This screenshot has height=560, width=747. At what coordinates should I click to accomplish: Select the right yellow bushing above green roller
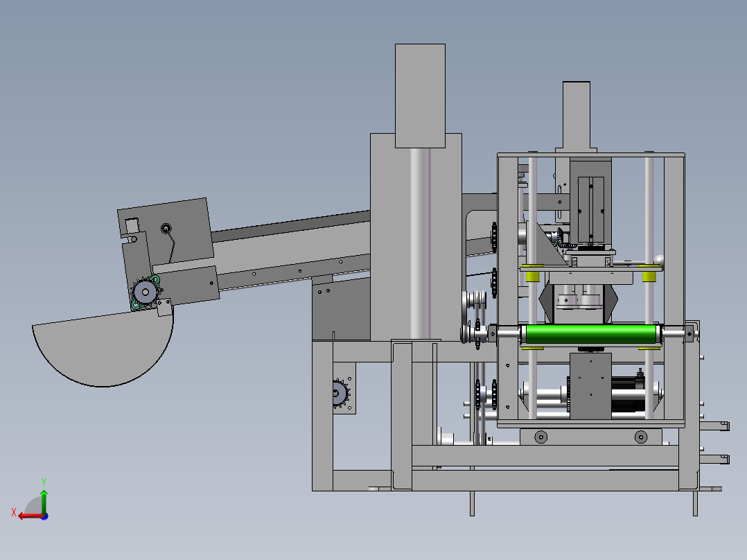click(x=649, y=275)
